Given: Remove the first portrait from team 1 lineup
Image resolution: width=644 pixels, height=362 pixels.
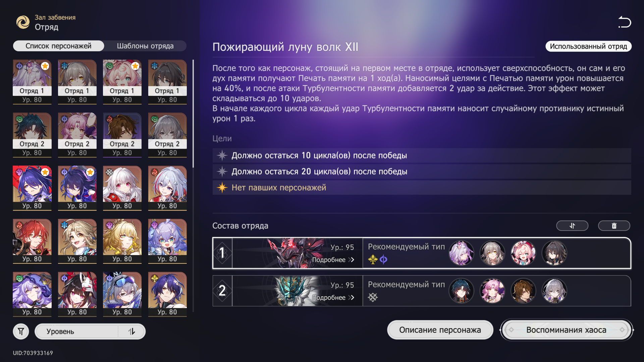Looking at the screenshot, I should [x=462, y=253].
